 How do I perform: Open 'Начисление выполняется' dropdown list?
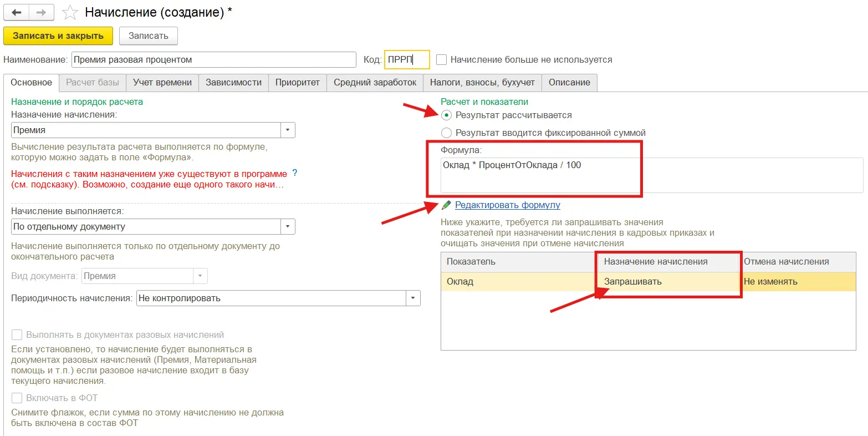(288, 227)
